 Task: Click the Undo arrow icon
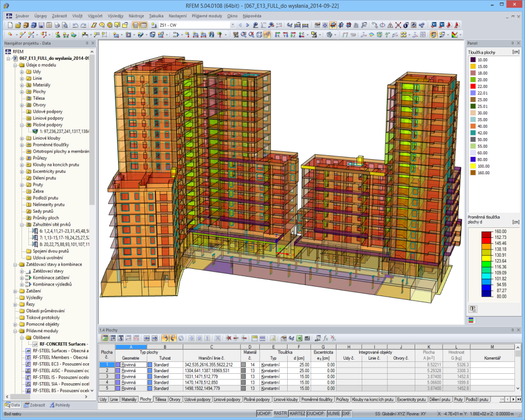[75, 25]
